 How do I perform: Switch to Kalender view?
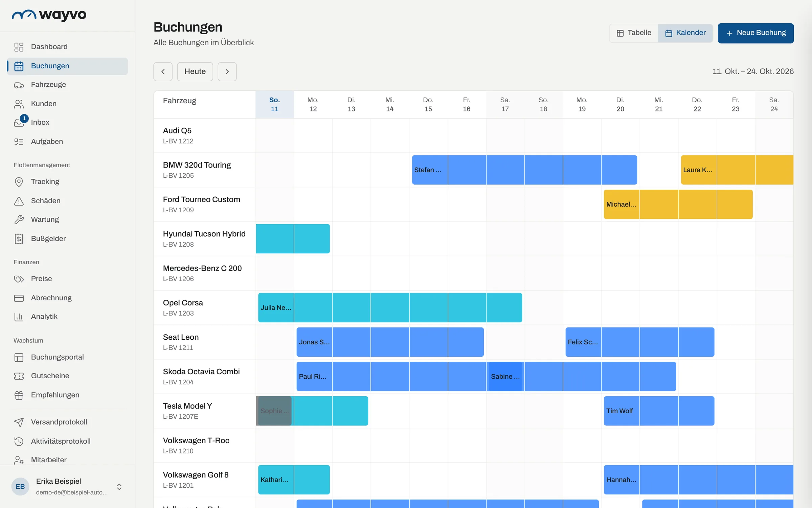pos(685,33)
